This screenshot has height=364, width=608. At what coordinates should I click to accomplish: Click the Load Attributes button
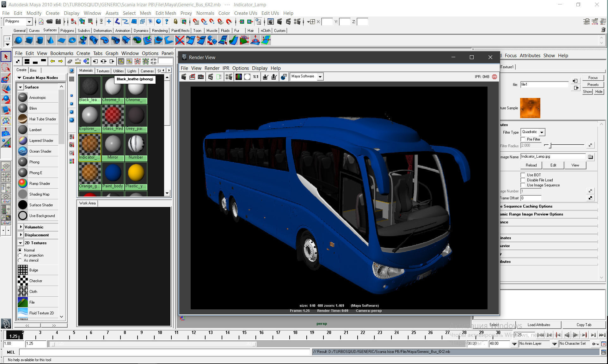coord(539,325)
